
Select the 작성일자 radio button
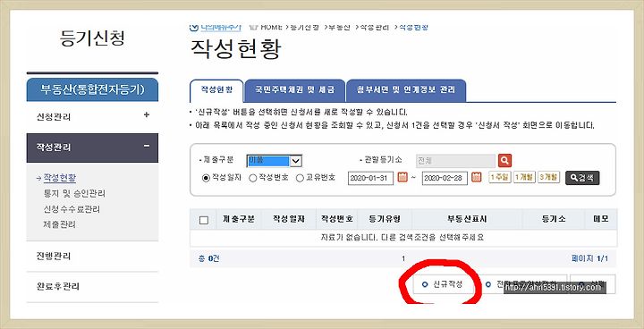pos(206,178)
